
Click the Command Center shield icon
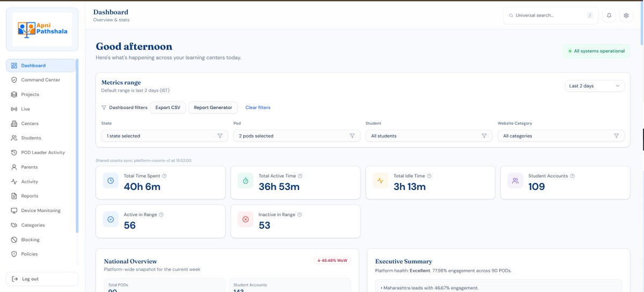pyautogui.click(x=14, y=80)
